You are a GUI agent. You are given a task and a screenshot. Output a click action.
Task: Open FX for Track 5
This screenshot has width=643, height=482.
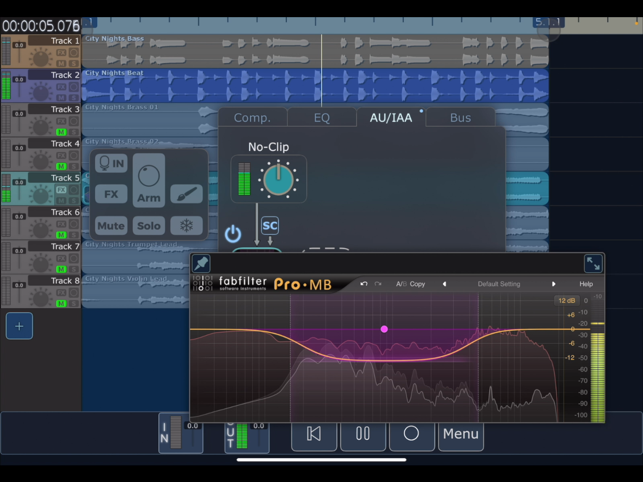point(61,190)
